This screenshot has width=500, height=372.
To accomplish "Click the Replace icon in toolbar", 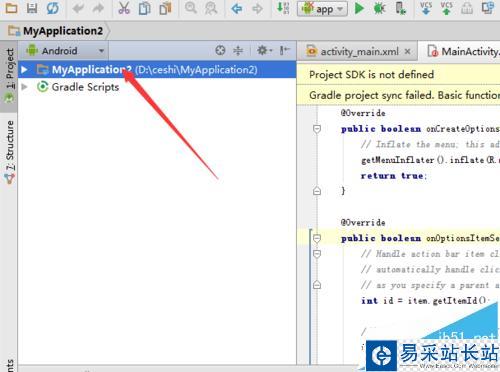I will tap(211, 8).
